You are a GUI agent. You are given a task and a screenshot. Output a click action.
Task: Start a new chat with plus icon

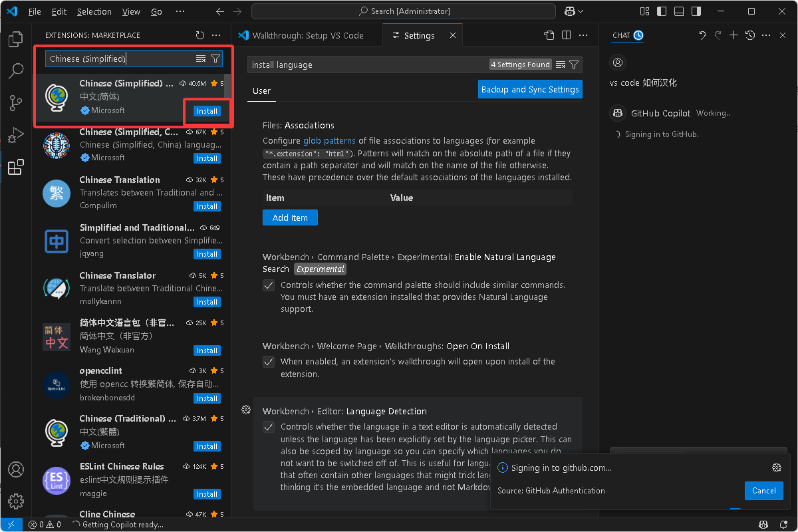click(x=734, y=35)
